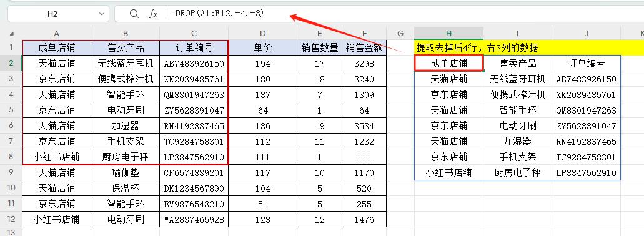The width and height of the screenshot is (644, 236).
Task: Click cell E7 value 11
Action: point(320,141)
